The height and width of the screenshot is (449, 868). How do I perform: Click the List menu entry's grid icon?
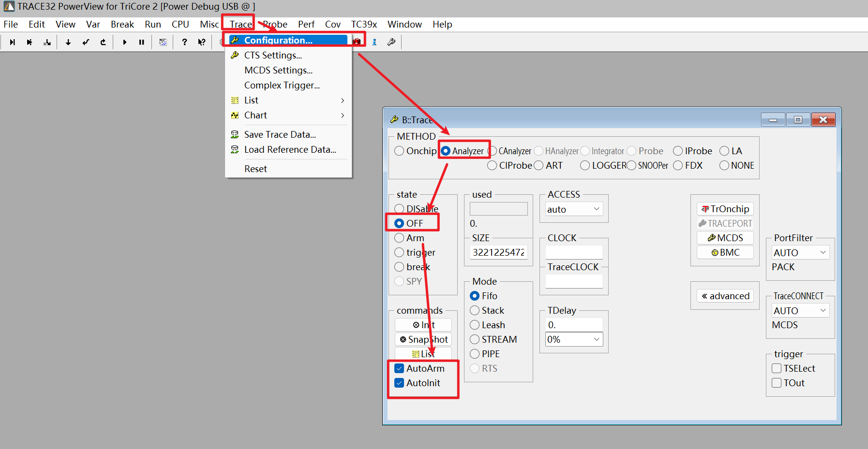pyautogui.click(x=235, y=100)
